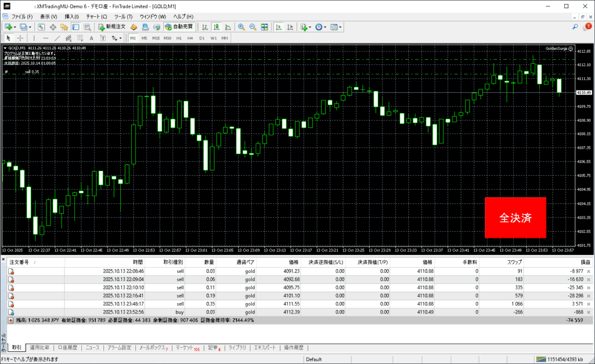
Task: Select the H1 timeframe button
Action: (178, 38)
